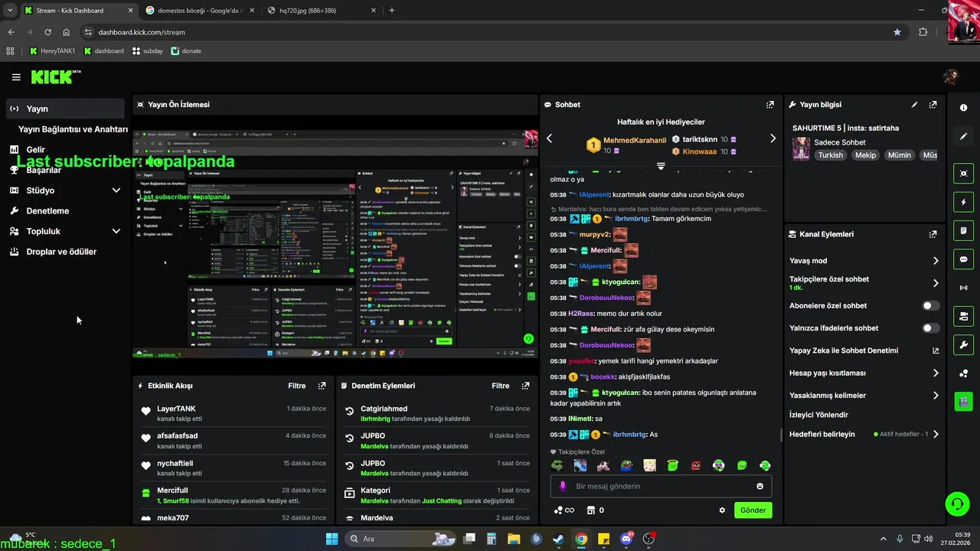Click İzleyici Yönlendir option
980x551 pixels.
pyautogui.click(x=818, y=415)
